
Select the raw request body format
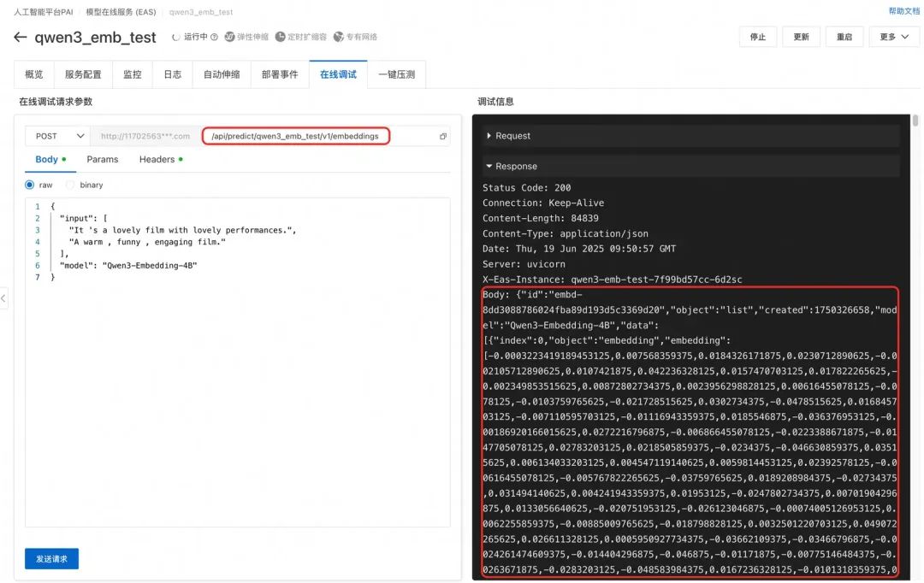click(x=31, y=185)
